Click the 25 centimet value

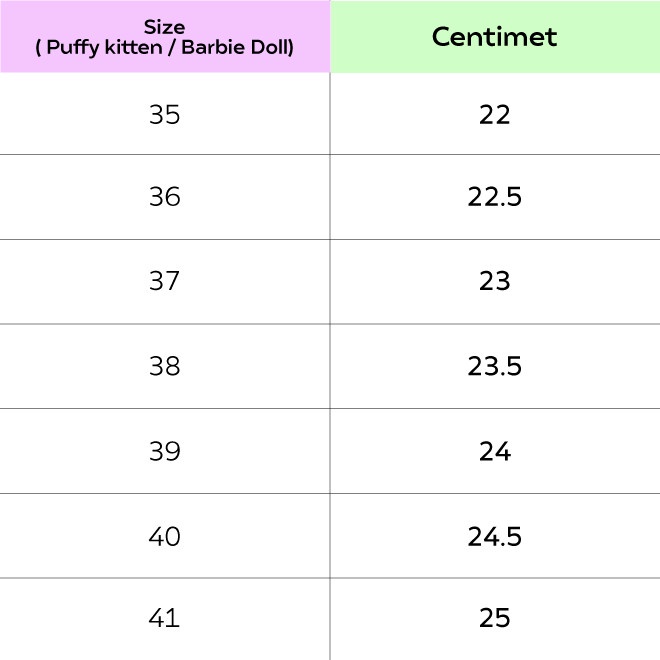[x=494, y=618]
